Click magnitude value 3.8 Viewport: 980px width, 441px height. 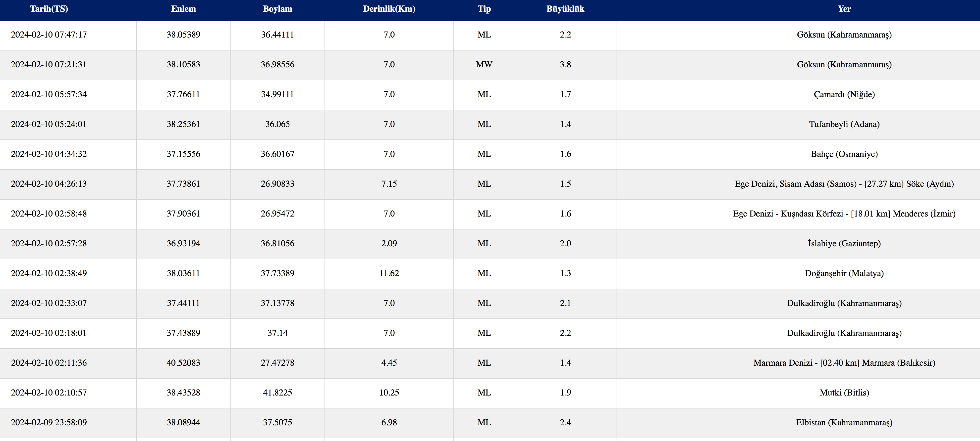565,65
